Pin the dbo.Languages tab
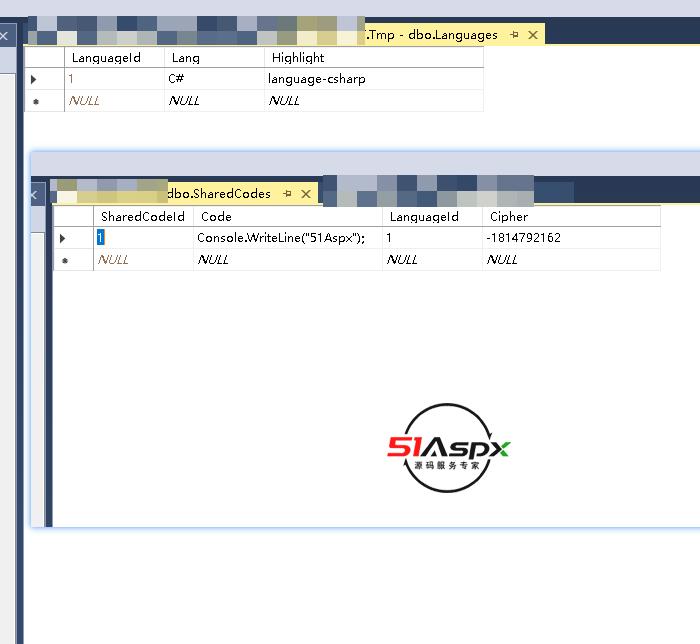 (514, 34)
